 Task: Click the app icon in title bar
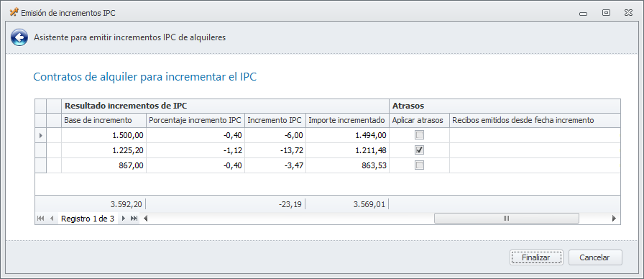pyautogui.click(x=14, y=12)
